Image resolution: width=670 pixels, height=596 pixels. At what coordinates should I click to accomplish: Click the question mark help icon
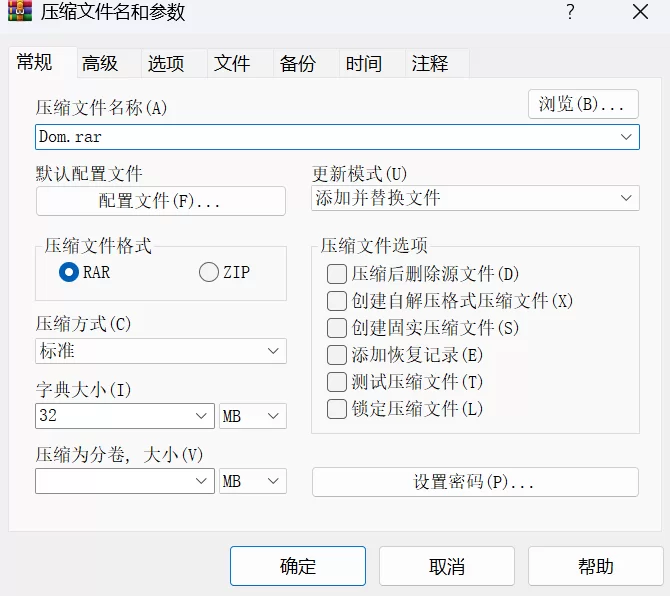pos(570,12)
